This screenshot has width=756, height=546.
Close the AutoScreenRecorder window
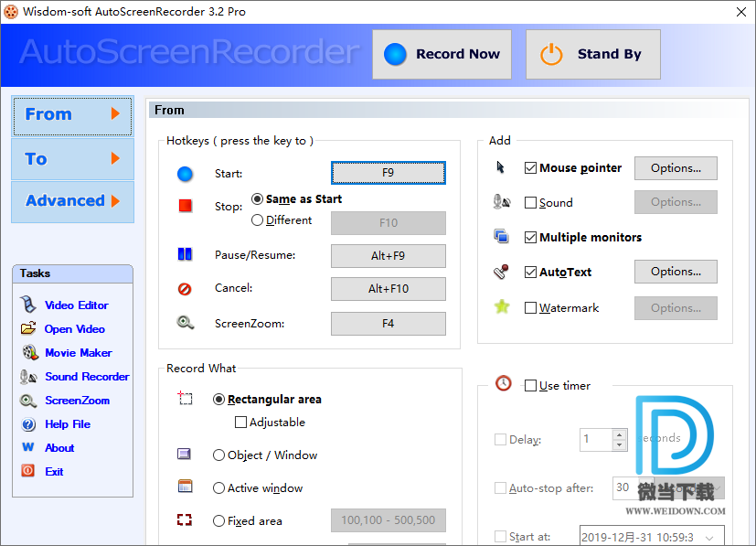(741, 12)
